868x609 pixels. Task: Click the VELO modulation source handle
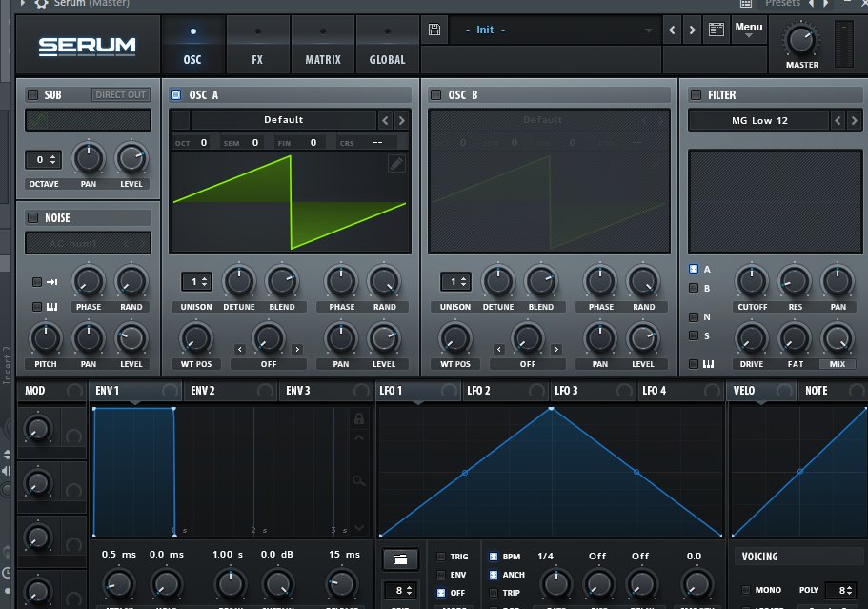coord(784,391)
